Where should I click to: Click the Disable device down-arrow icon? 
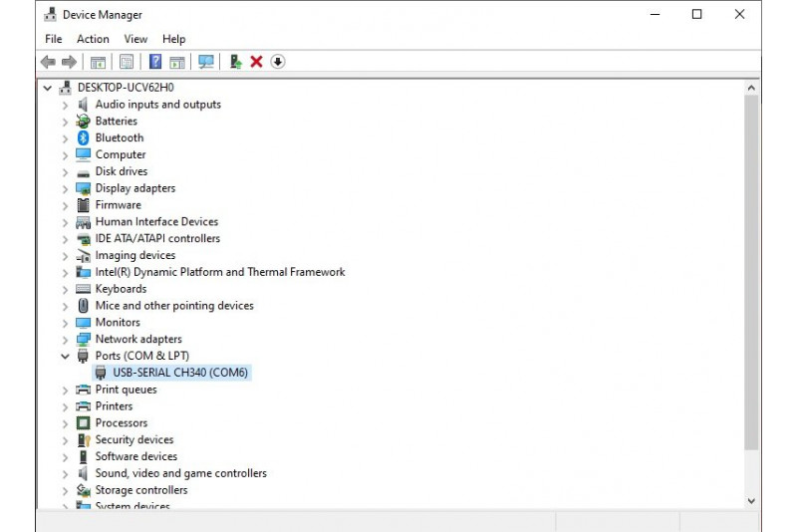pos(277,62)
